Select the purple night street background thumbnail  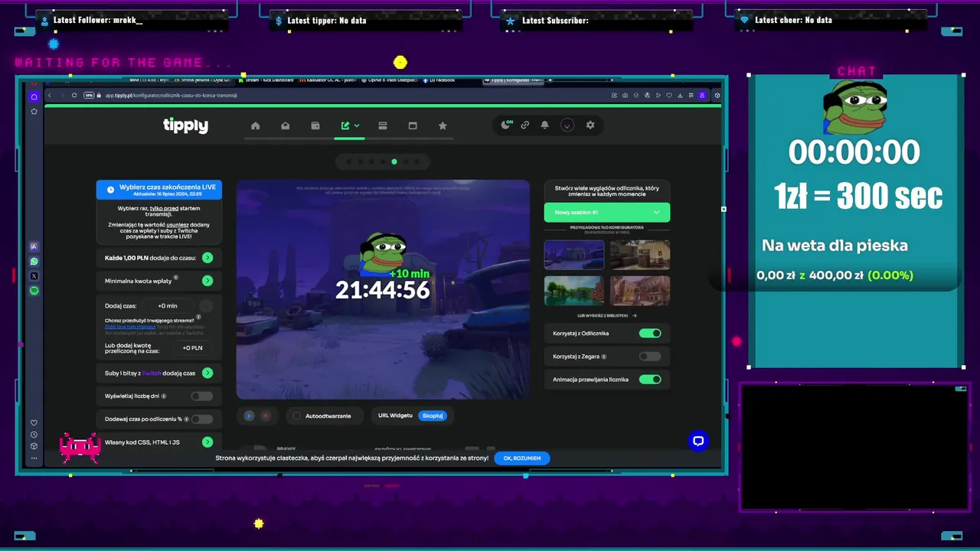574,255
